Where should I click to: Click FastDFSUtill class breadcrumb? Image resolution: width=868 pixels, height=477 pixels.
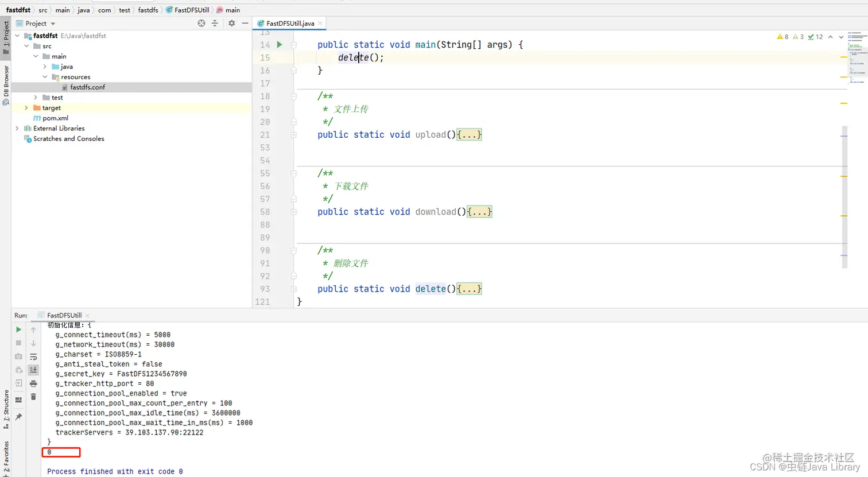[188, 10]
